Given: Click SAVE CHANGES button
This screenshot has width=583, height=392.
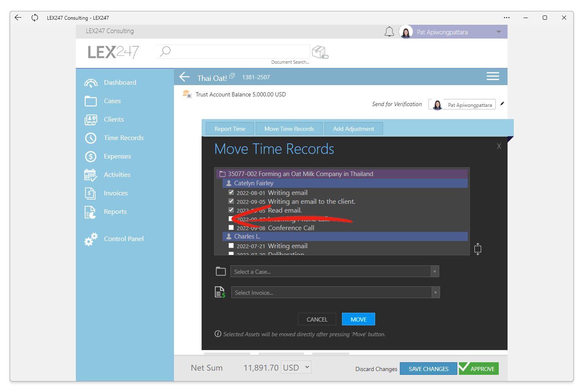Looking at the screenshot, I should pyautogui.click(x=428, y=369).
